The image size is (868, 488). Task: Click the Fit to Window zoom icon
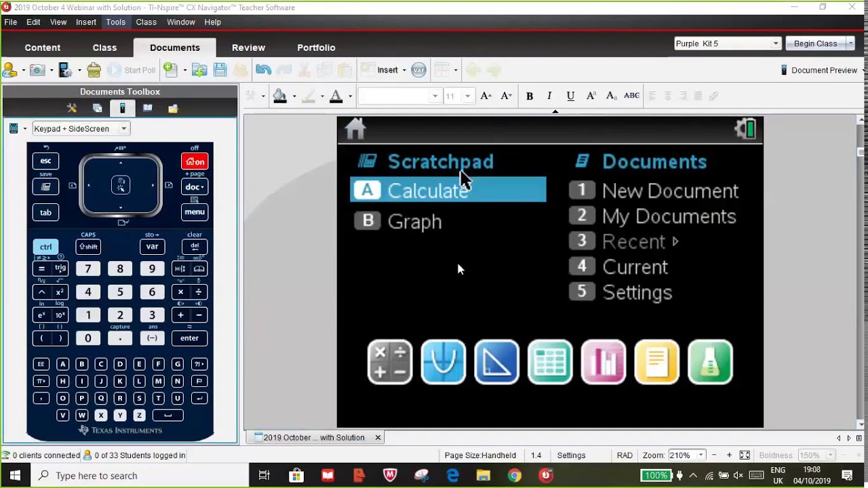pyautogui.click(x=745, y=455)
